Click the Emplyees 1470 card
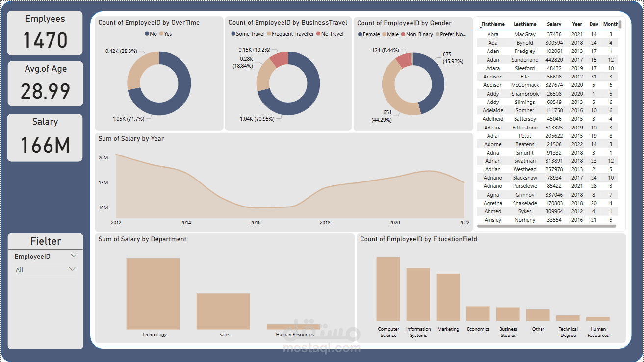Image resolution: width=644 pixels, height=362 pixels. [45, 33]
